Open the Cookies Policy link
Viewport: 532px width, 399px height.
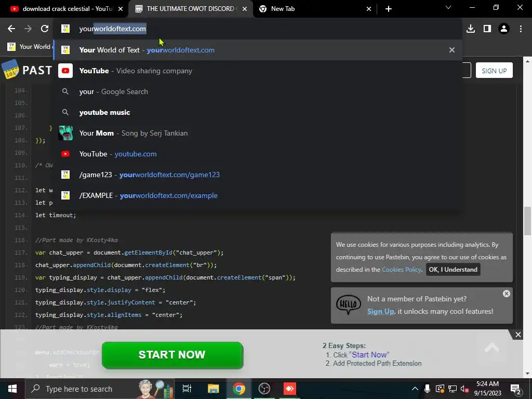point(402,270)
